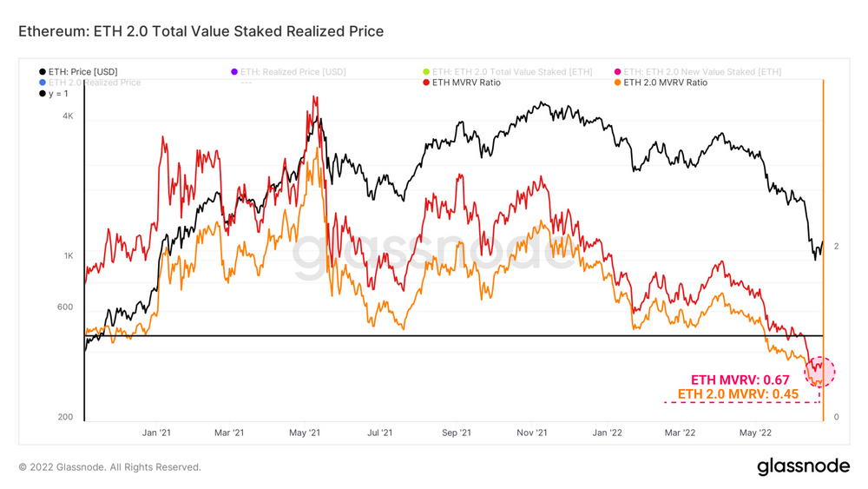Click the orange ETH 2.0 MVRV Ratio dot
The width and height of the screenshot is (868, 489).
coord(617,83)
